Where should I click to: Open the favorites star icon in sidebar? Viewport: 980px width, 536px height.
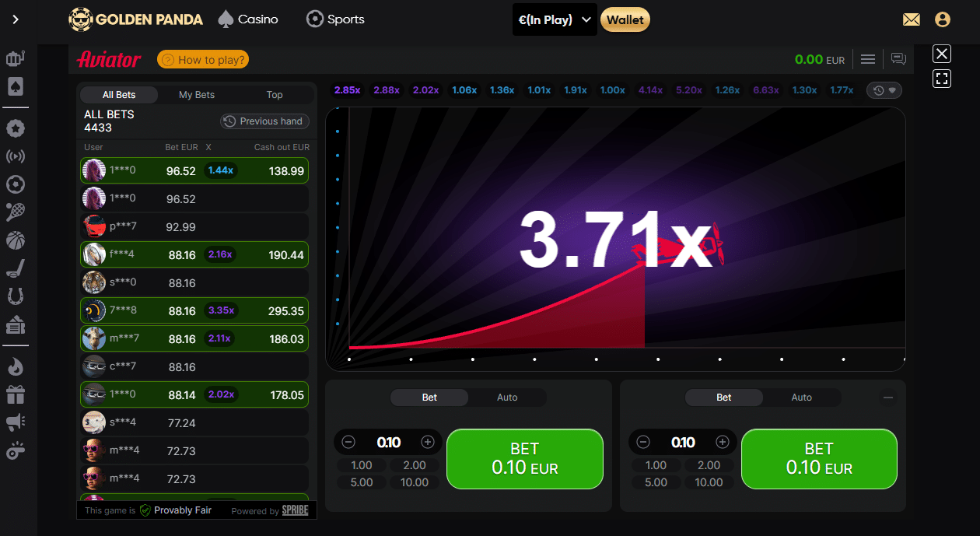16,128
